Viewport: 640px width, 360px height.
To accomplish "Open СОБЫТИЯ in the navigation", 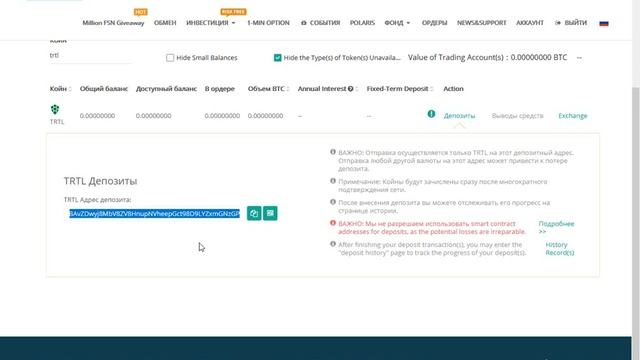I will (320, 23).
